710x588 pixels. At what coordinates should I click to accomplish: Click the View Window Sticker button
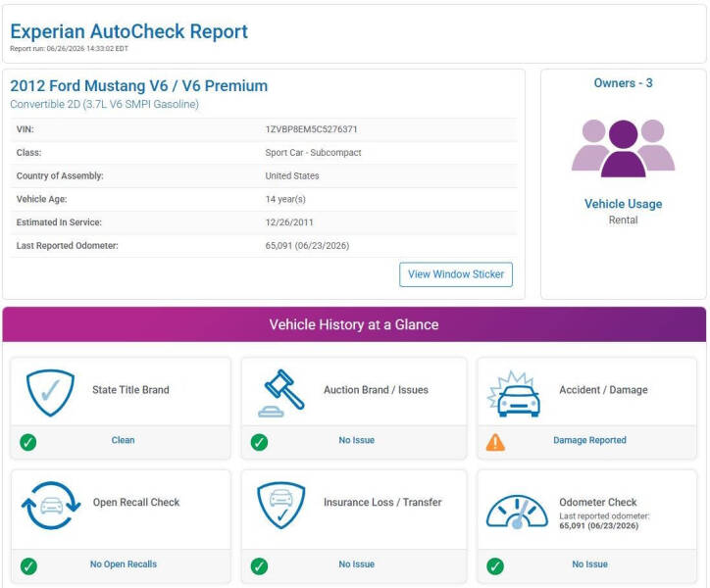[456, 274]
